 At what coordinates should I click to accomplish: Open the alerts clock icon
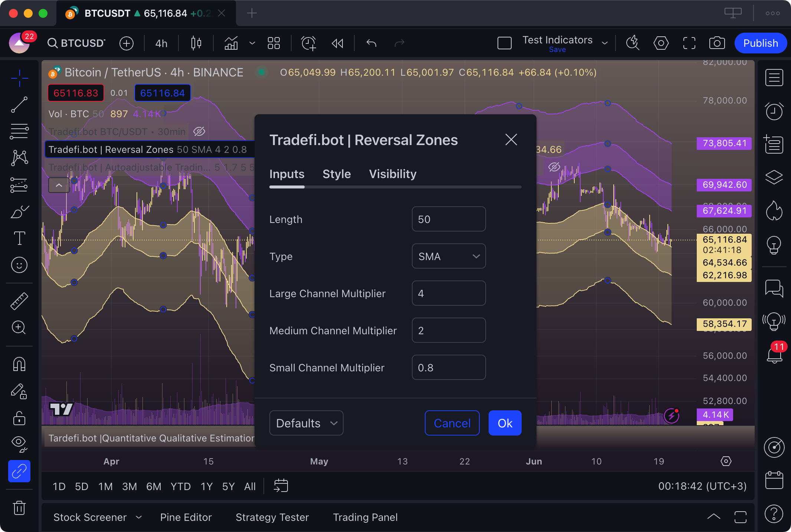click(x=774, y=111)
